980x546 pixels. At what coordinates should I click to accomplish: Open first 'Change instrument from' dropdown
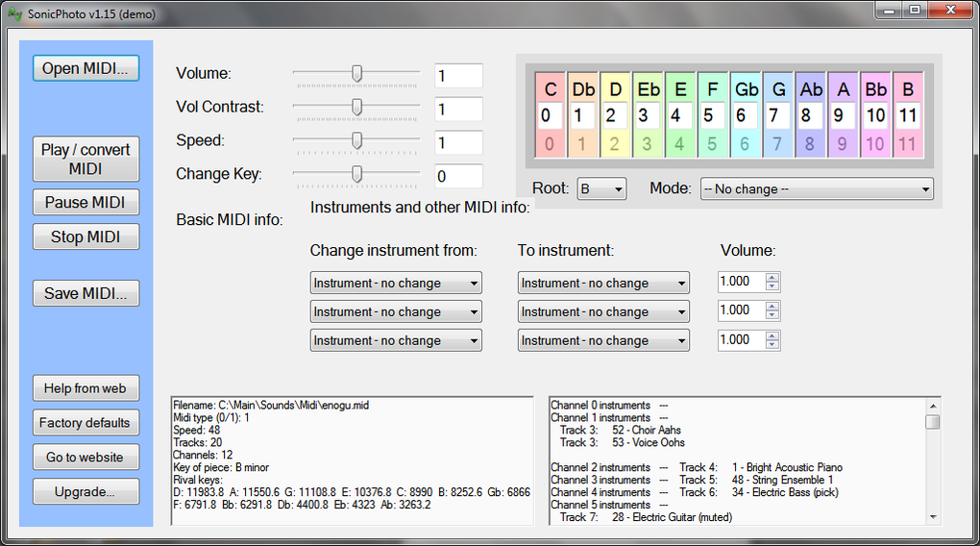click(396, 284)
